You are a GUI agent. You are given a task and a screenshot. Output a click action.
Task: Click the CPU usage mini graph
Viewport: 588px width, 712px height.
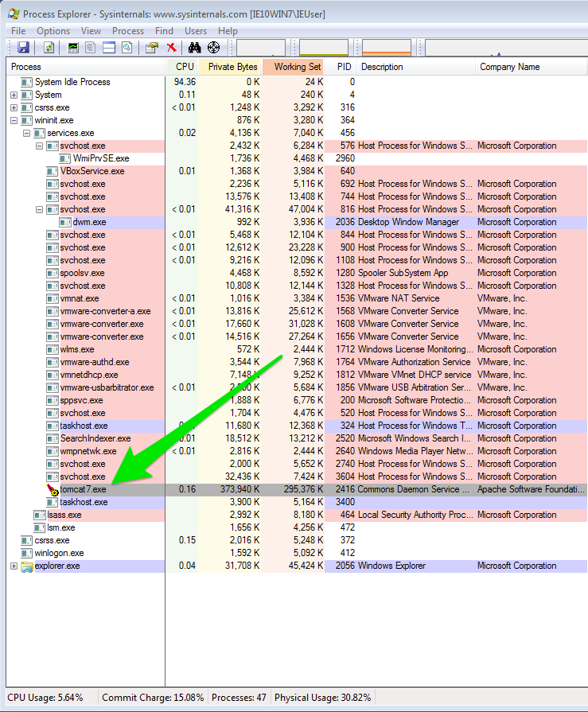[261, 48]
